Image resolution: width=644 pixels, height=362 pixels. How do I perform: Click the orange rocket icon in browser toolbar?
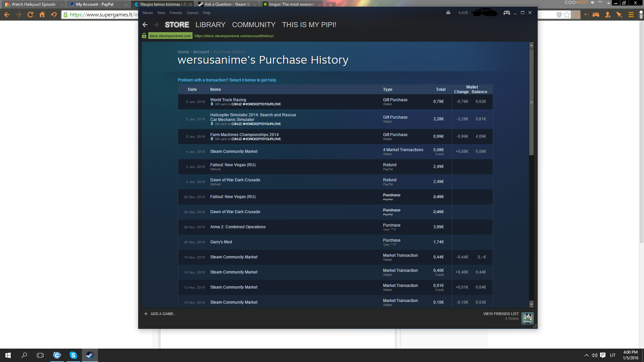tap(619, 15)
